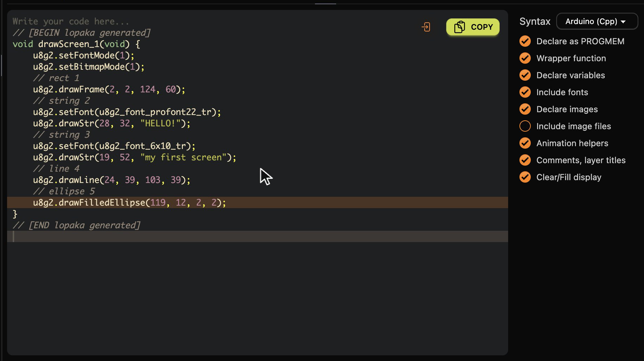Click the void drawScreen_1 function line
The height and width of the screenshot is (361, 644).
tap(76, 44)
